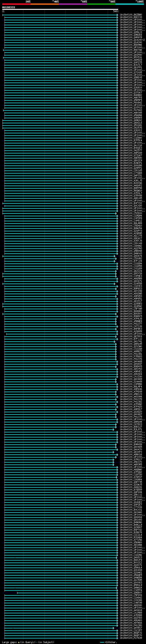
Task: Open hit UniRef100_Q3UXC2
Action: [x=131, y=130]
